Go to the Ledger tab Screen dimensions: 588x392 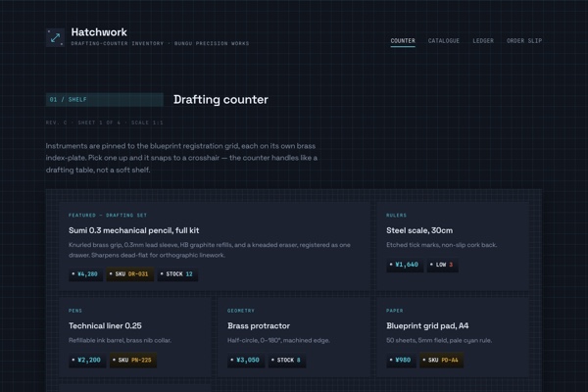(483, 40)
